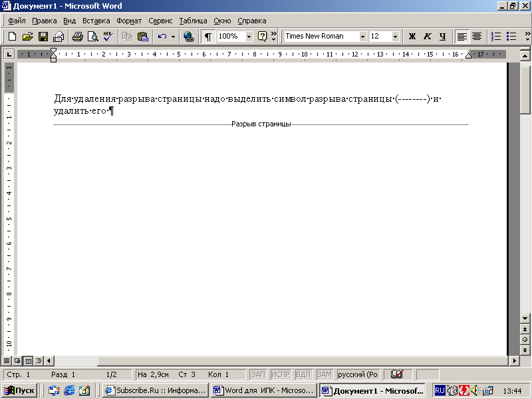Click the right indent marker on ruler
Screen dimensions: 532x399
(469, 55)
